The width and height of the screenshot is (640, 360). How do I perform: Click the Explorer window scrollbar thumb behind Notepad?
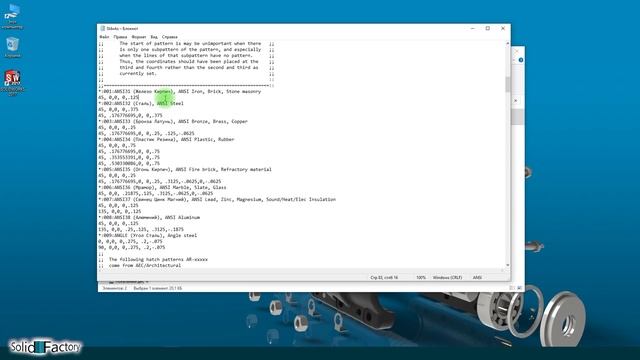pos(518,117)
